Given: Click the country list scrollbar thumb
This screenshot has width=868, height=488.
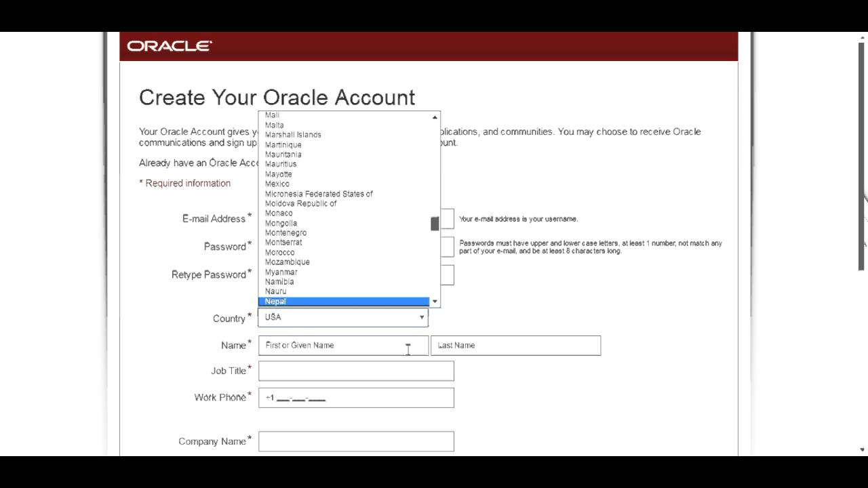Looking at the screenshot, I should pyautogui.click(x=435, y=224).
